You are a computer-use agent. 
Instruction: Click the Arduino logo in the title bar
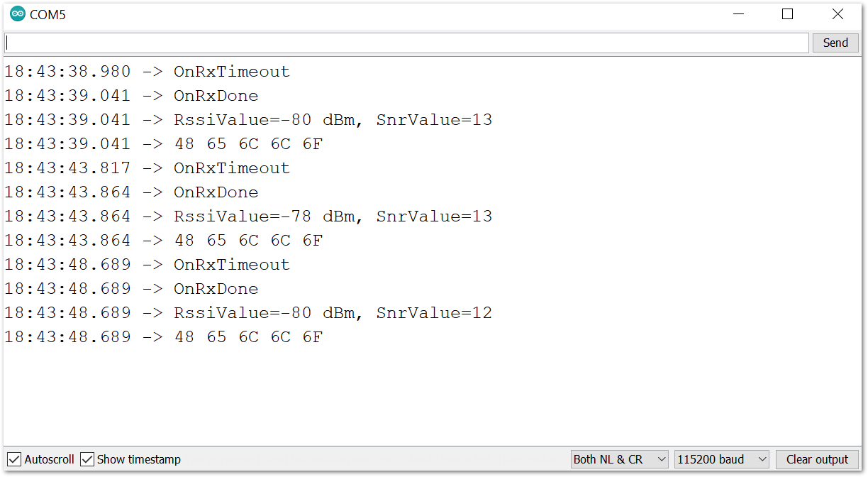point(17,14)
